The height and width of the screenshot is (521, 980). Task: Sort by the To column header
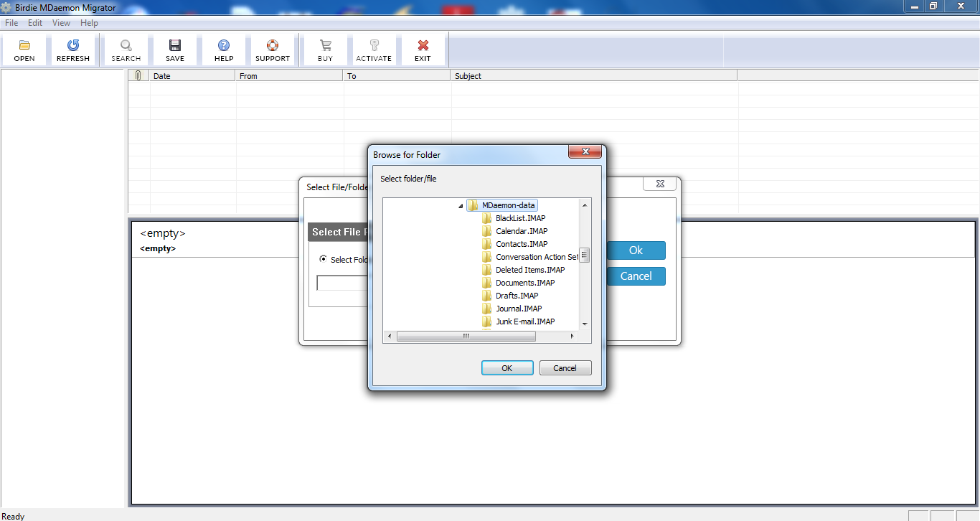coord(398,75)
